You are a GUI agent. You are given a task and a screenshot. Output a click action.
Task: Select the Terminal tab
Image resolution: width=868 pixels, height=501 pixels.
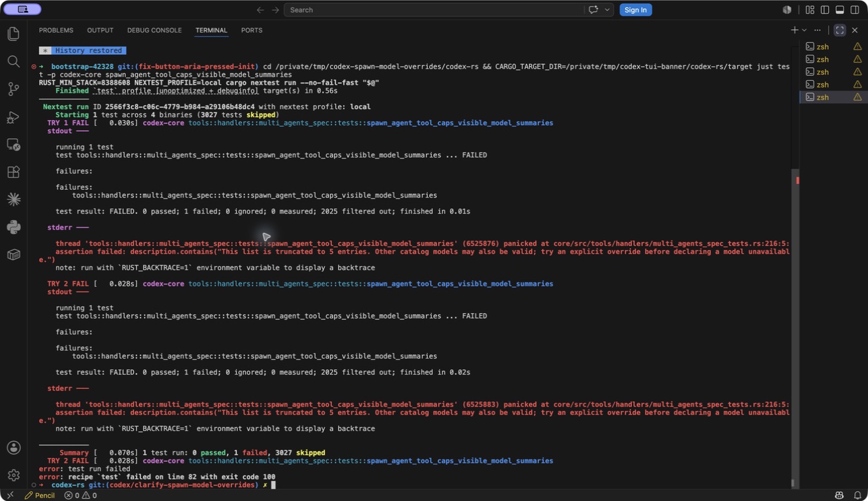[x=211, y=30]
